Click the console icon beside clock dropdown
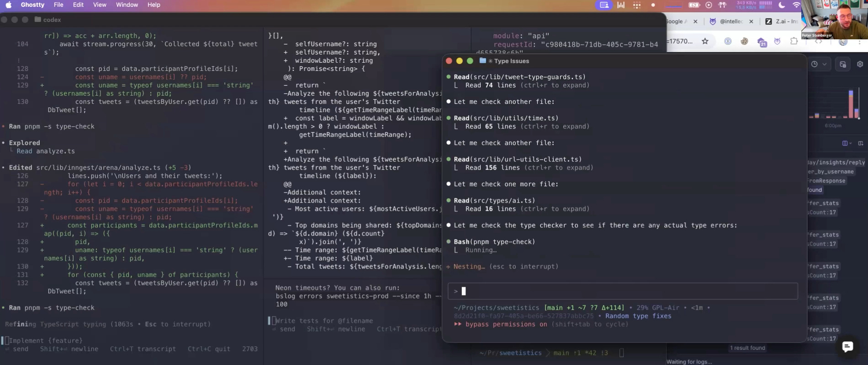The width and height of the screenshot is (868, 365). pos(843,64)
